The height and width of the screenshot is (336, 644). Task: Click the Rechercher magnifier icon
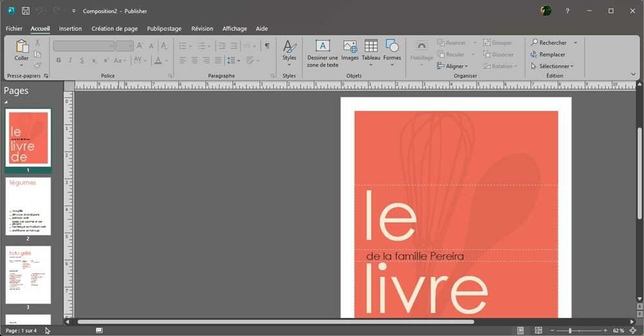click(534, 43)
